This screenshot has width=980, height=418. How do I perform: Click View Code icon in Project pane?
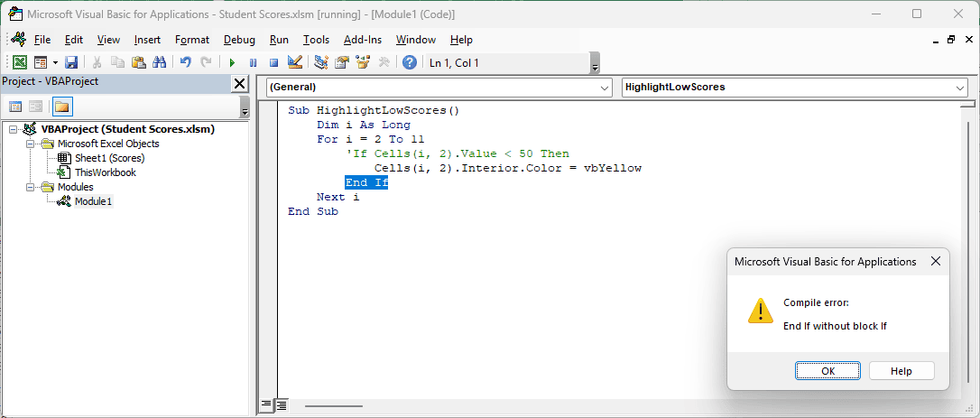click(15, 107)
